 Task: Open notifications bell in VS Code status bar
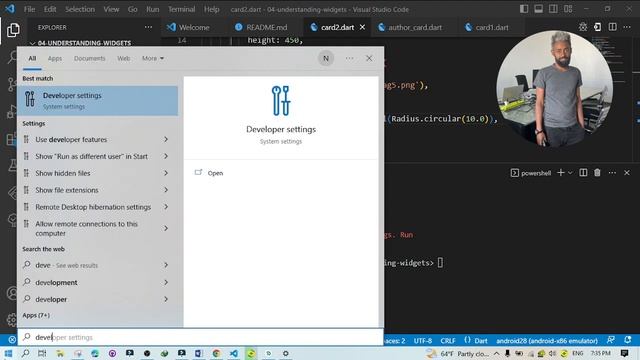coord(628,340)
